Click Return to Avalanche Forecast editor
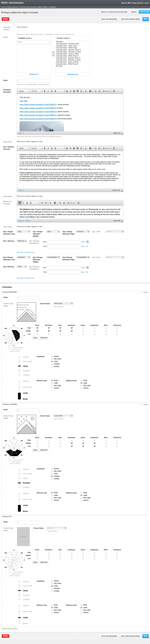This screenshot has height=644, width=150. click(x=114, y=12)
